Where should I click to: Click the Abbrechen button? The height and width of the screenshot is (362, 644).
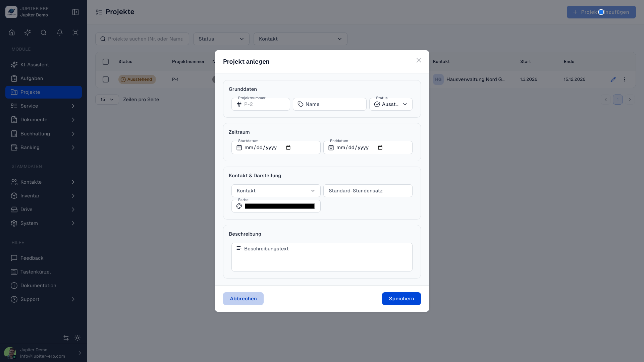click(243, 299)
